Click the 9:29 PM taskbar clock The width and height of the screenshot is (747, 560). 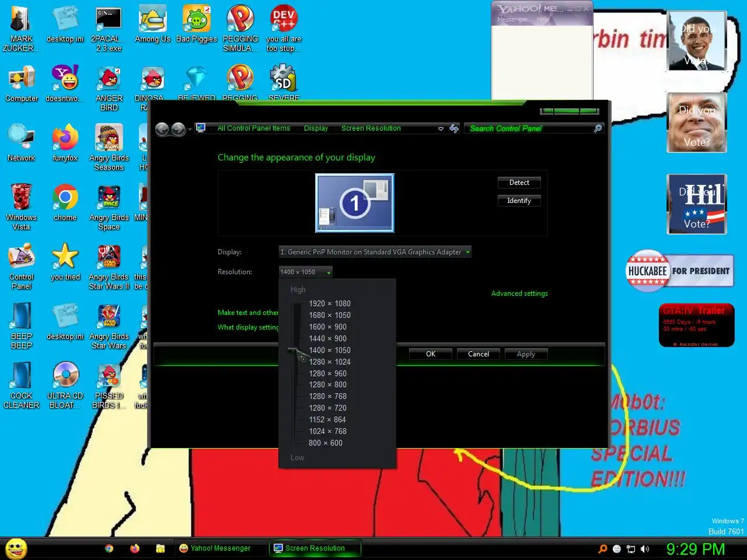tap(696, 549)
